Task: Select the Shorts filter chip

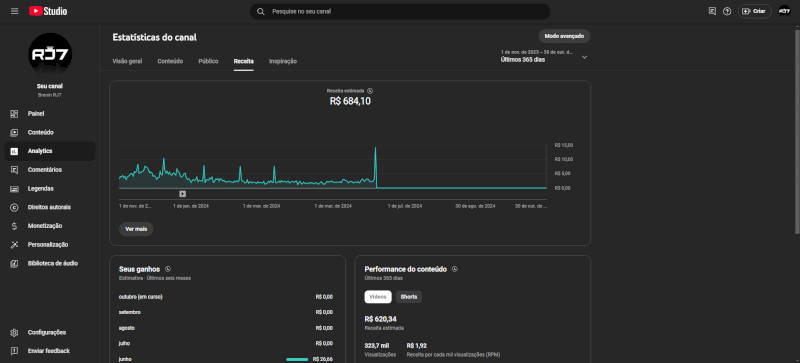Action: click(409, 297)
